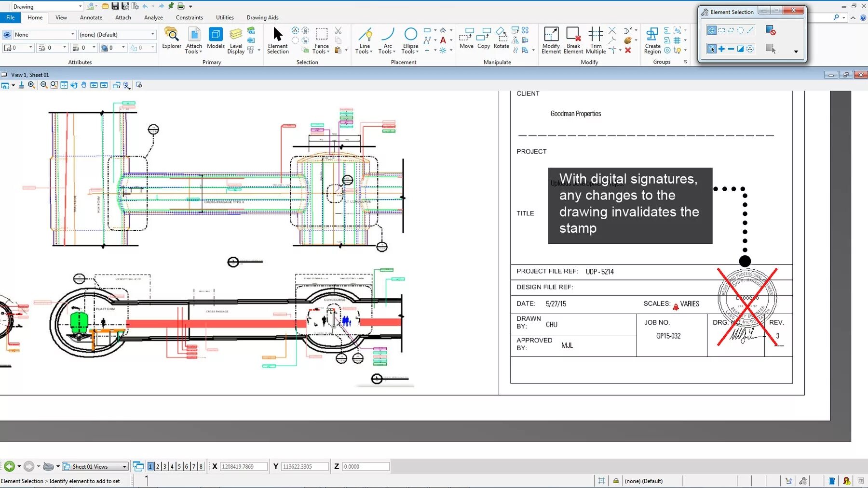Click the green back arrow in bottom toolbar
868x488 pixels.
pyautogui.click(x=9, y=466)
